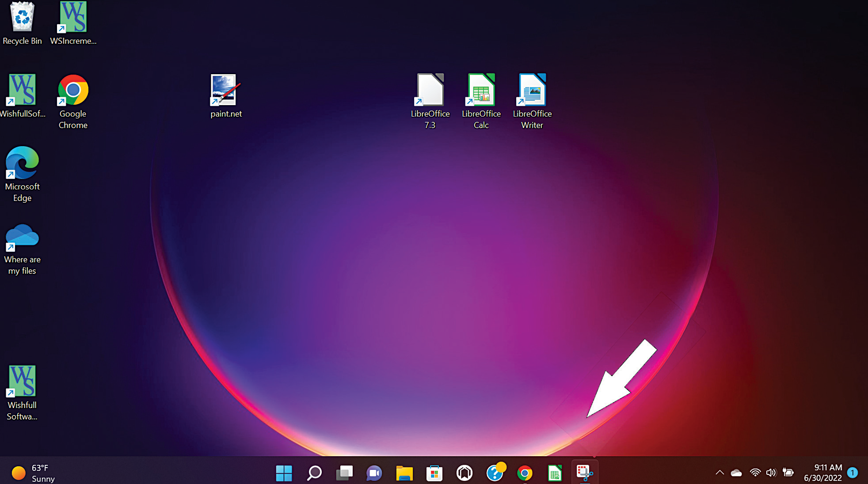This screenshot has height=484, width=868.
Task: Select the Where are my files shortcut
Action: click(x=22, y=250)
